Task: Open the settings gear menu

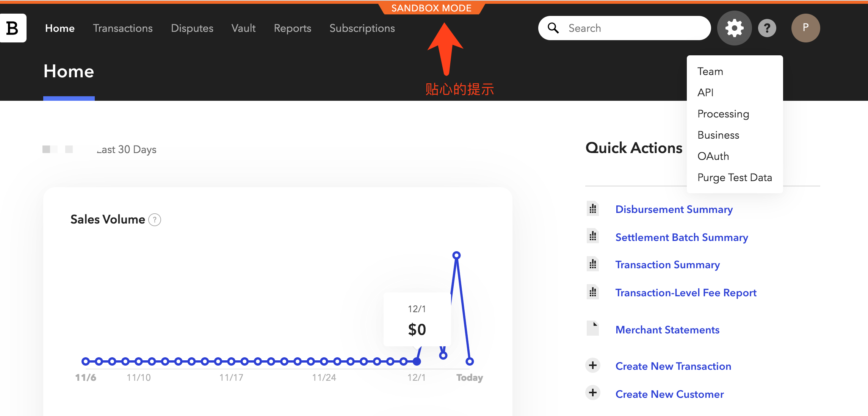Action: coord(734,28)
